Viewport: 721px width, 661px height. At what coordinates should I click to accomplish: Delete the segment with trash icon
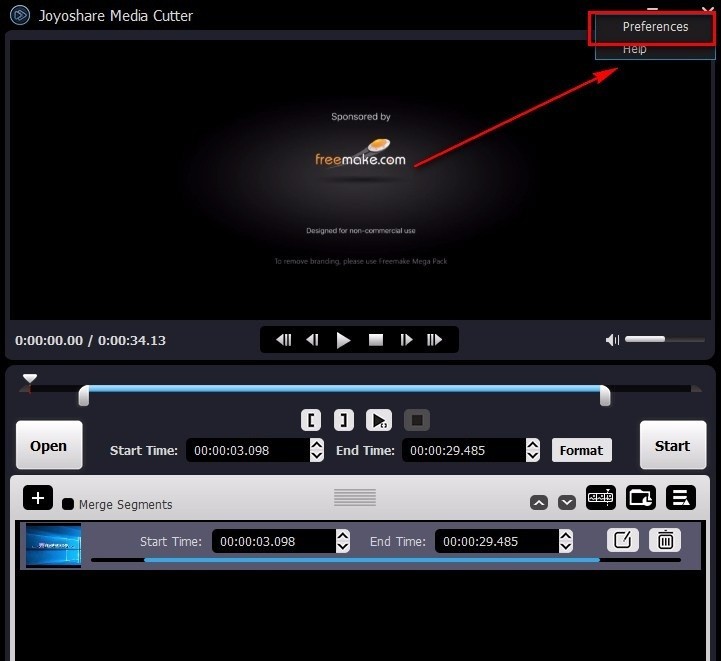[x=665, y=540]
